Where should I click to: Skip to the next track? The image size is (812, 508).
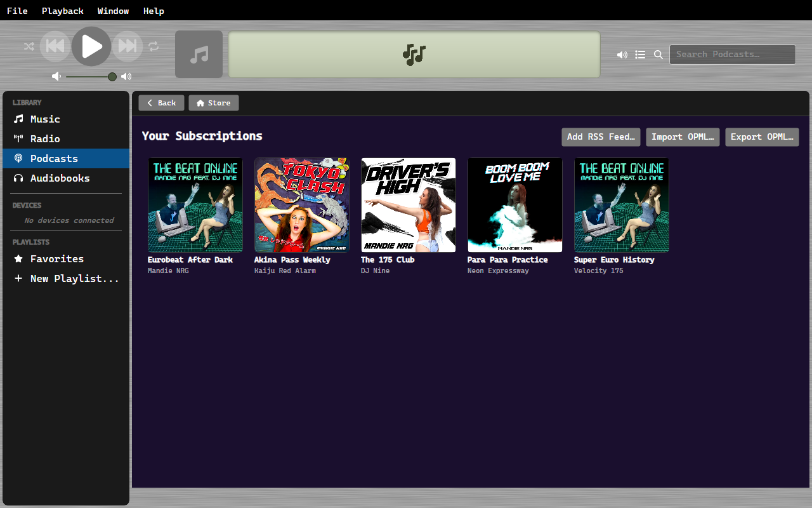[x=128, y=46]
